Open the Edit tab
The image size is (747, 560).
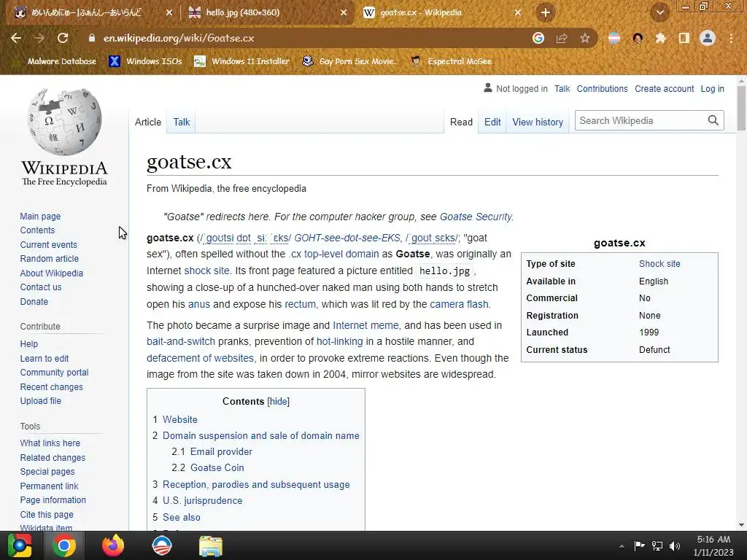tap(492, 122)
